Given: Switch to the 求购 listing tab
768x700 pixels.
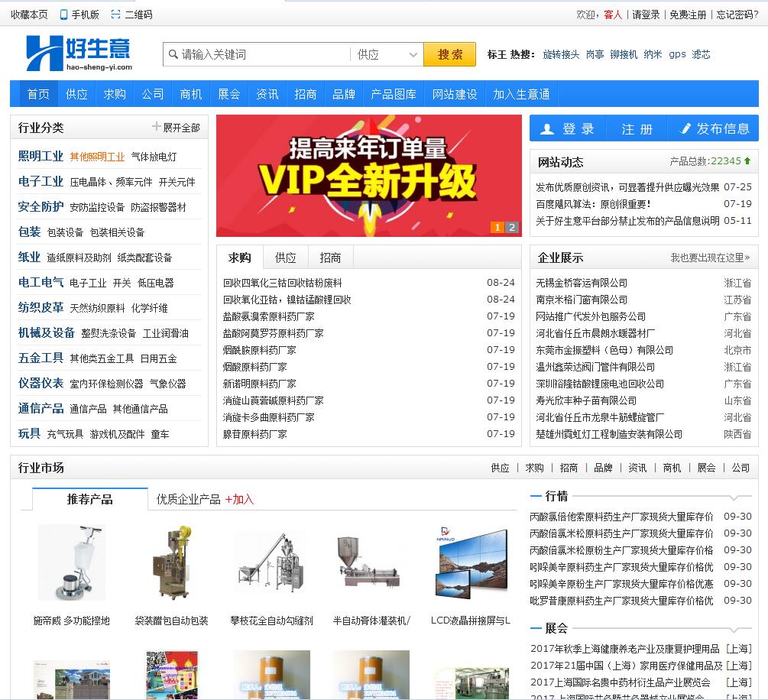Looking at the screenshot, I should point(239,258).
